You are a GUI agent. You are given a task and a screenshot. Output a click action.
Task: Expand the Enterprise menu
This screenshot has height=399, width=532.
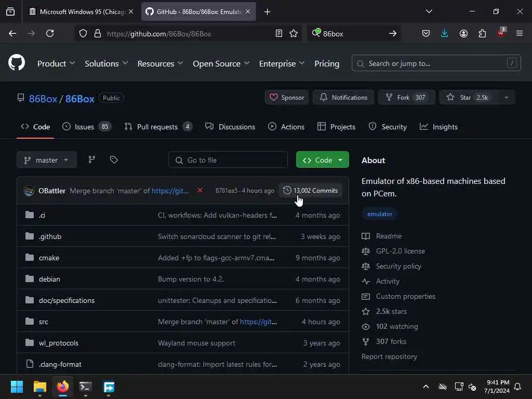click(282, 63)
